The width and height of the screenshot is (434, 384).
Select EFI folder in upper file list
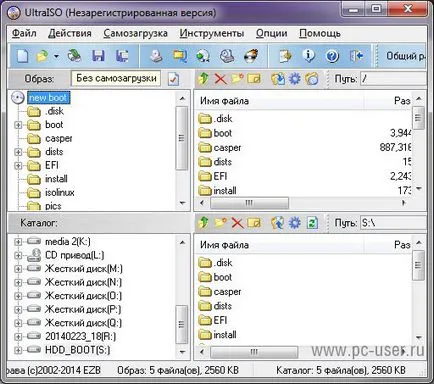pos(220,176)
